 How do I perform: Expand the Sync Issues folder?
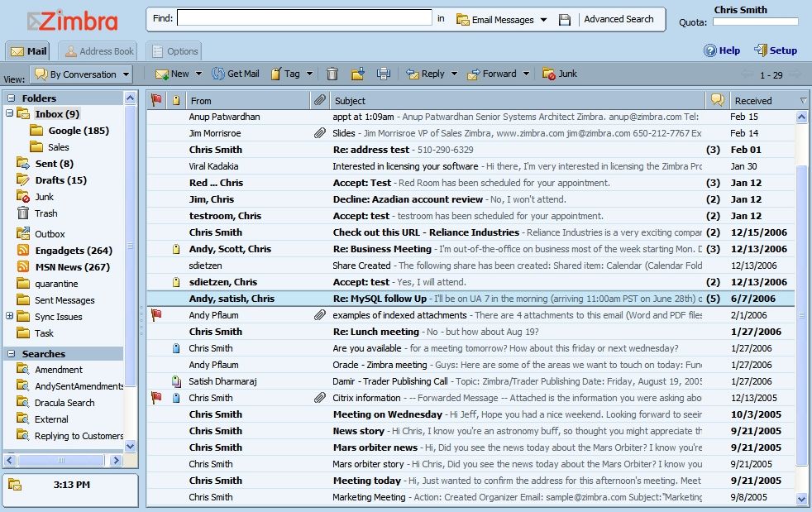[9, 316]
